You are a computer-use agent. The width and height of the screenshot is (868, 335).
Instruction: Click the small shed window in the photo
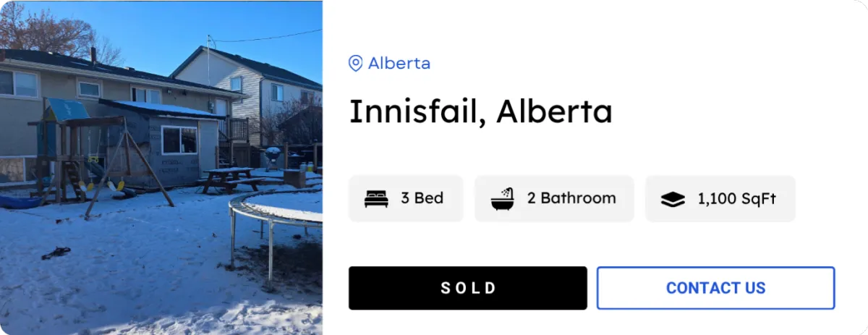(179, 140)
